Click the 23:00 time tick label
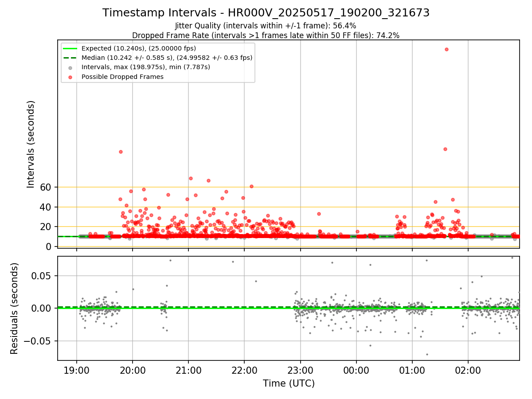Image resolution: width=532 pixels, height=399 pixels. (x=301, y=370)
